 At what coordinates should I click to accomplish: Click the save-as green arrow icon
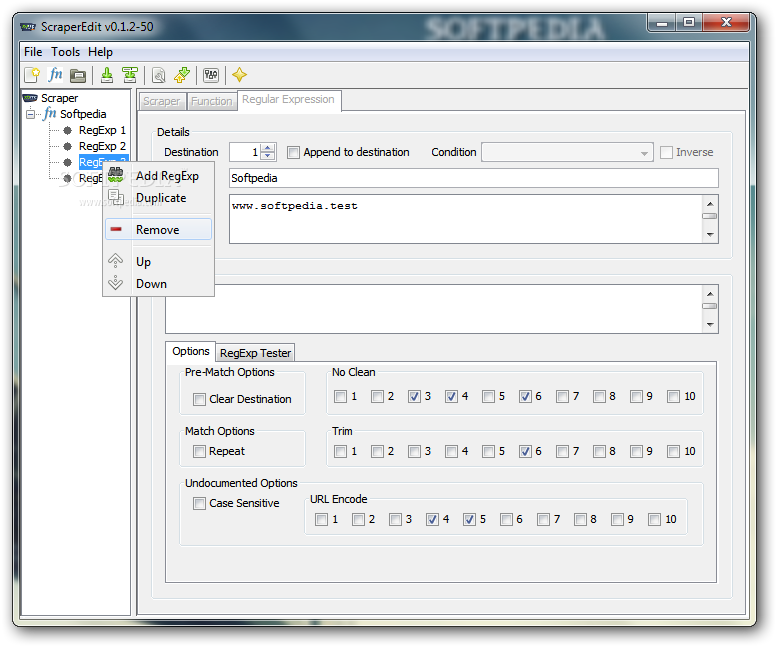point(130,75)
